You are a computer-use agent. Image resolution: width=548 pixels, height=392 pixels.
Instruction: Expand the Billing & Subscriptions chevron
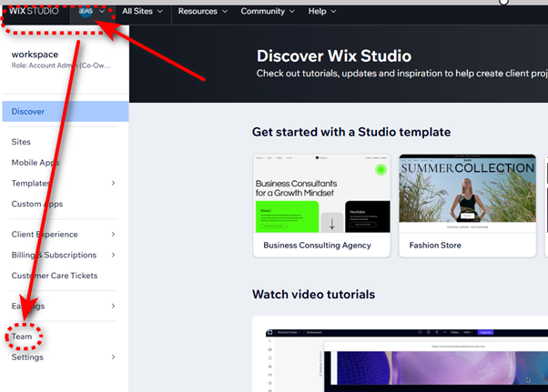(x=113, y=255)
